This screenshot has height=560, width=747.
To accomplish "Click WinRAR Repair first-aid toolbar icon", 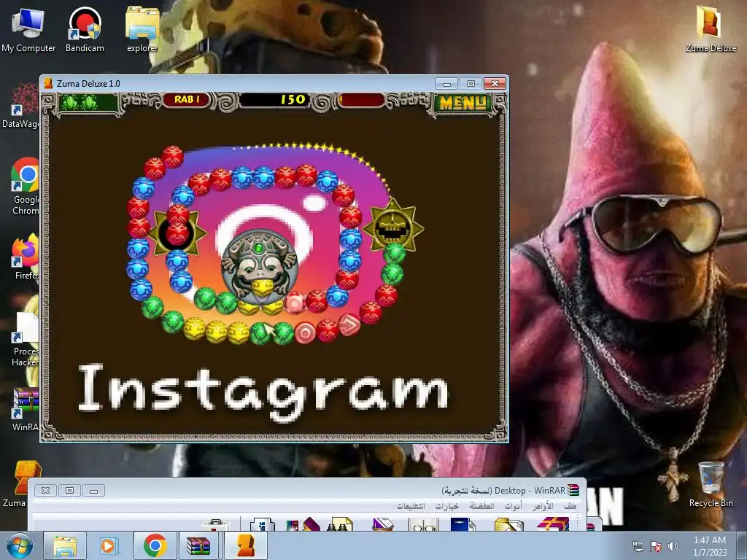I will [x=217, y=524].
